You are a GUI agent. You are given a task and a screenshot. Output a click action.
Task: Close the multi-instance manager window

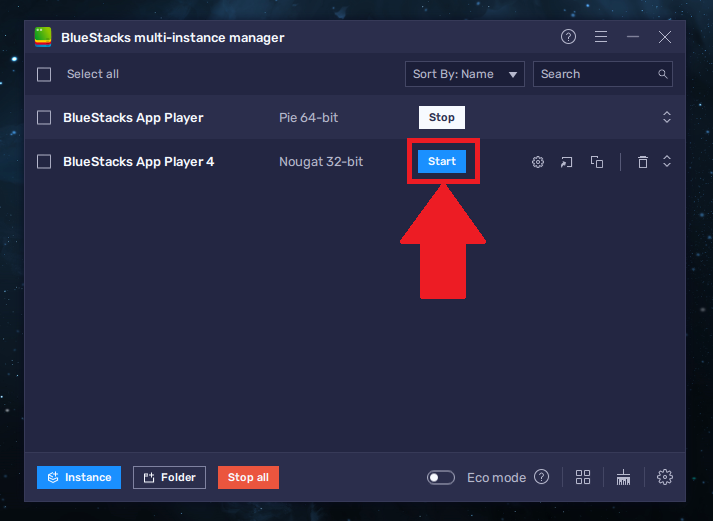click(x=665, y=37)
